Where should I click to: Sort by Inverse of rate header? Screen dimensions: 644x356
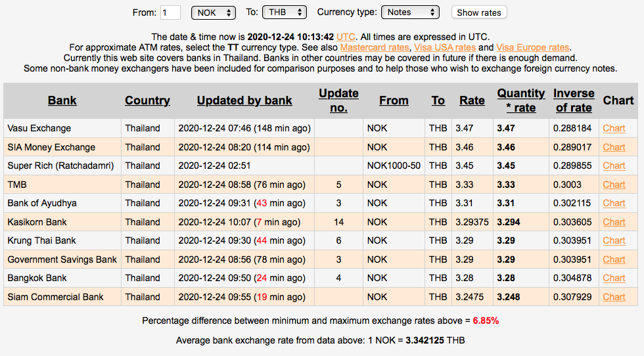point(574,100)
